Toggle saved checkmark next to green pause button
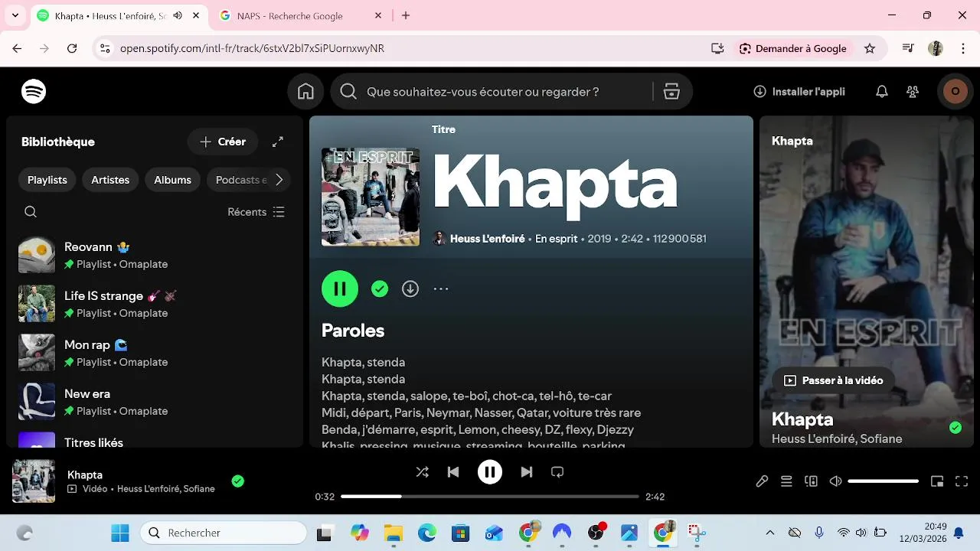This screenshot has width=980, height=551. point(380,289)
